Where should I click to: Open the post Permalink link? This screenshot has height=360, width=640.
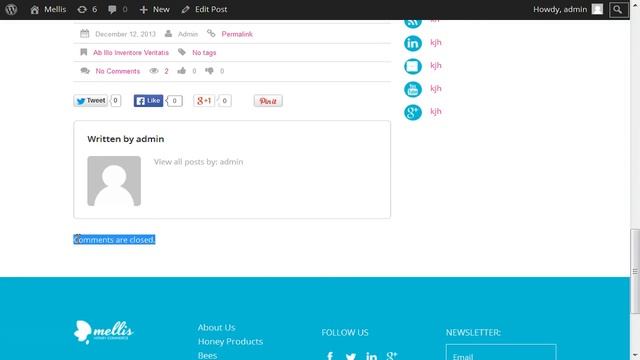(x=237, y=34)
